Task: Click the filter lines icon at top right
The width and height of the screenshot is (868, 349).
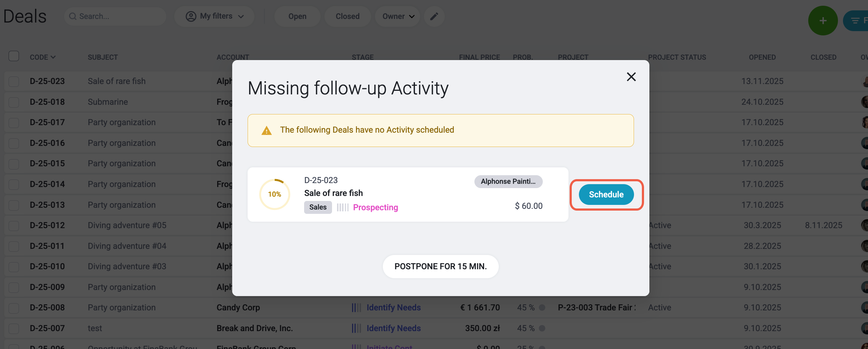Action: click(855, 21)
